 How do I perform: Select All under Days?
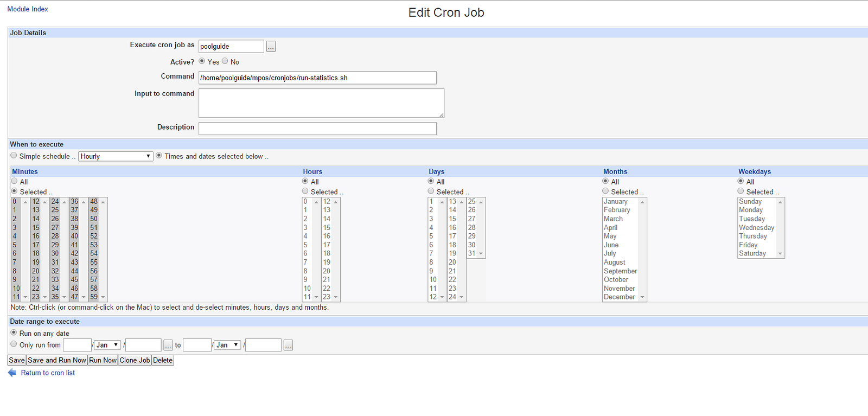coord(431,181)
